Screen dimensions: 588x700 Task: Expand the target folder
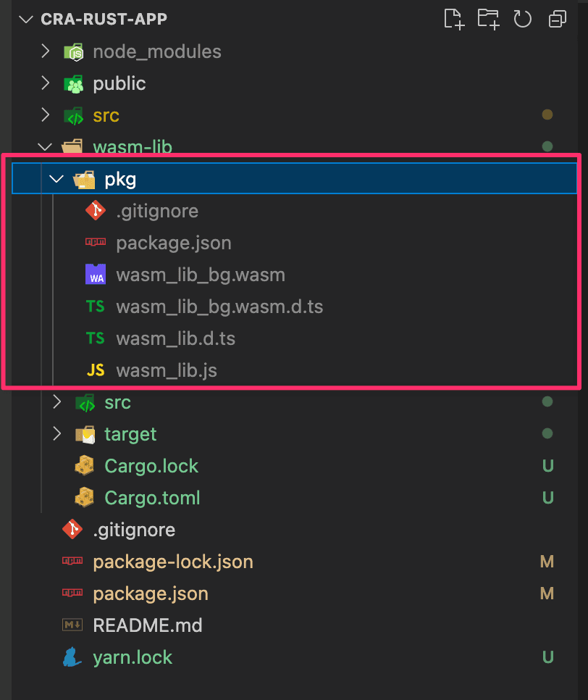[56, 434]
